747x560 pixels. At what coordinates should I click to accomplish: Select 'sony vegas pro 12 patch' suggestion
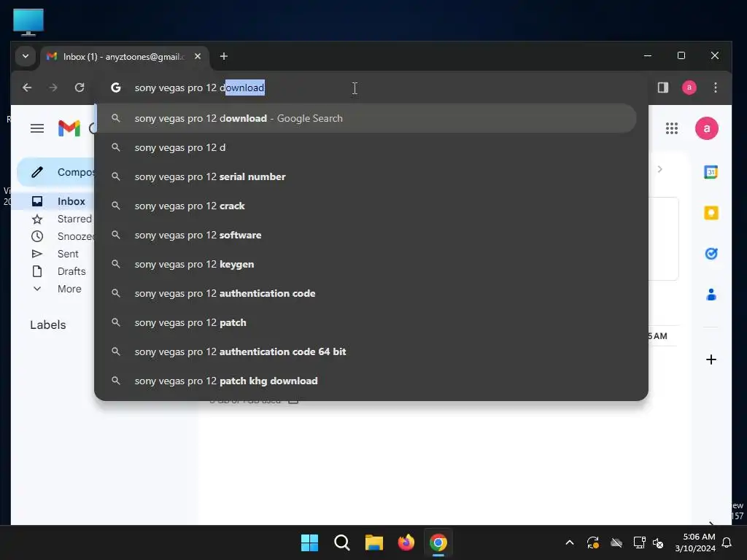(x=366, y=322)
